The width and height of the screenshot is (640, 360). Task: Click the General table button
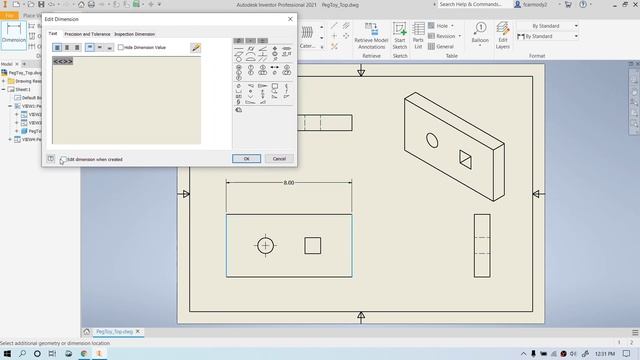click(x=441, y=47)
